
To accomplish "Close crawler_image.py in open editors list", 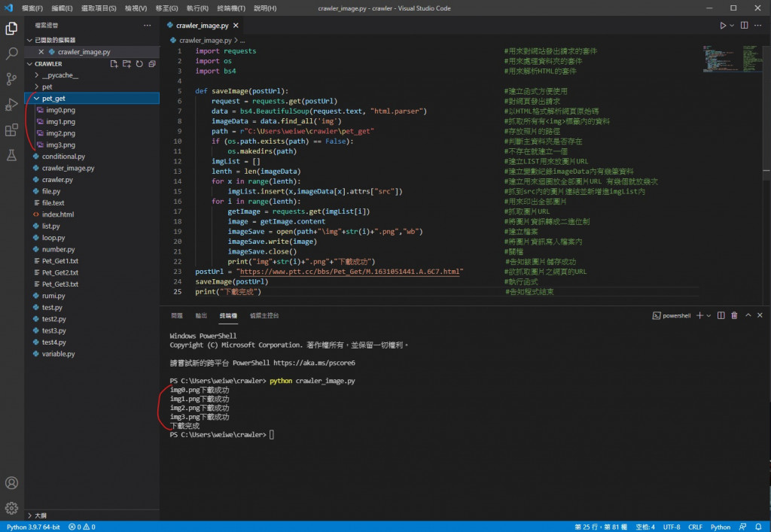I will pyautogui.click(x=41, y=52).
